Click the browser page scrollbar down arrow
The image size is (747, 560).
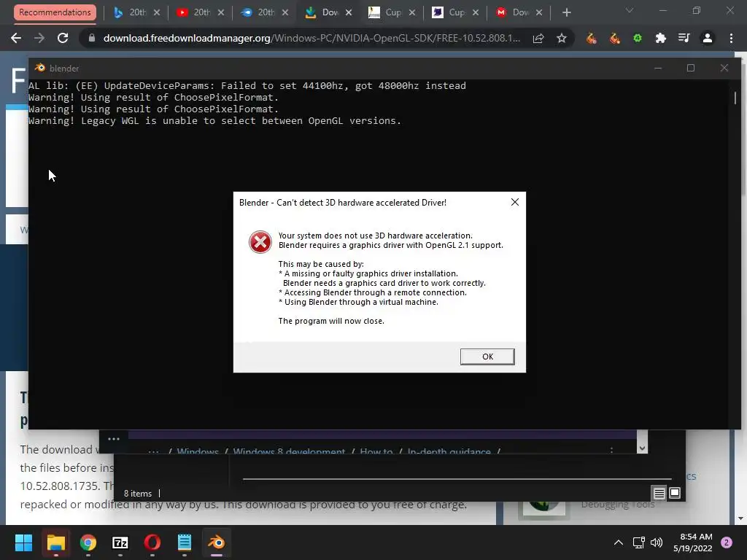[740, 518]
